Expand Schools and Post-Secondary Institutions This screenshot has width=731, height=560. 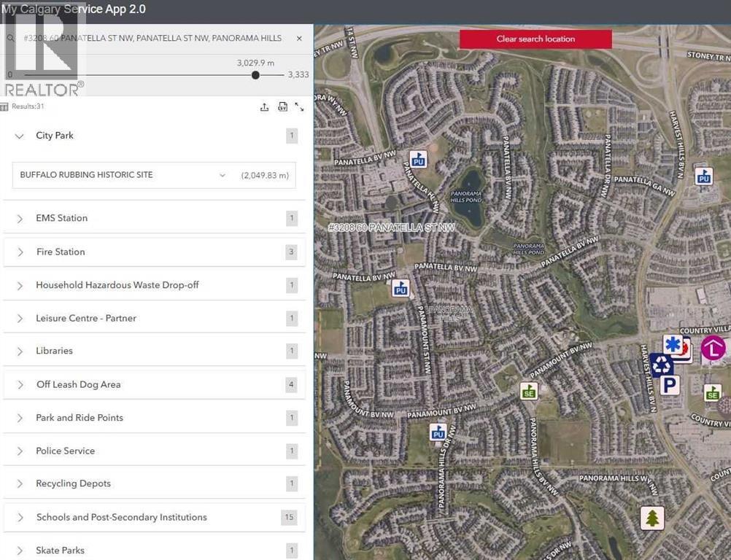pos(19,517)
